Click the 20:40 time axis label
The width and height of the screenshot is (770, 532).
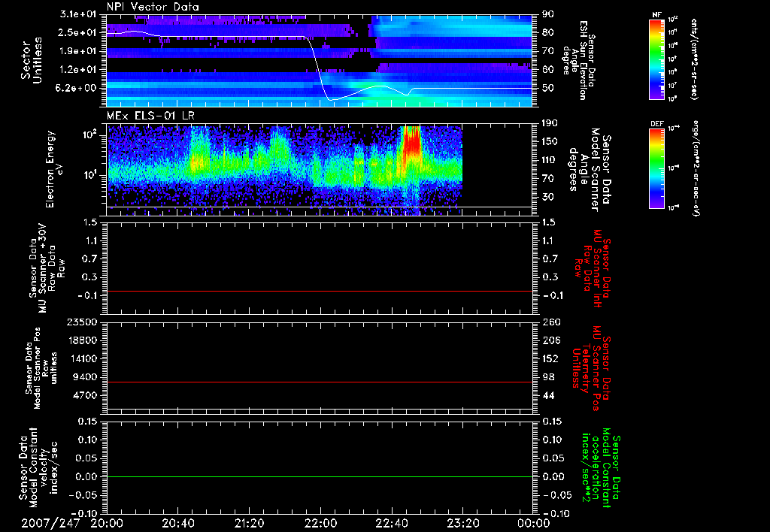[x=177, y=523]
